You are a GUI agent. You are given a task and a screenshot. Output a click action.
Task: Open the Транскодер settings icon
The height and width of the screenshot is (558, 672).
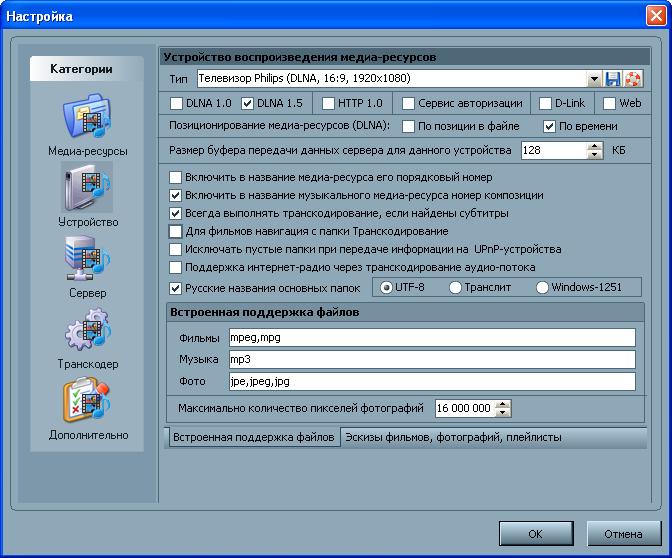click(x=87, y=330)
